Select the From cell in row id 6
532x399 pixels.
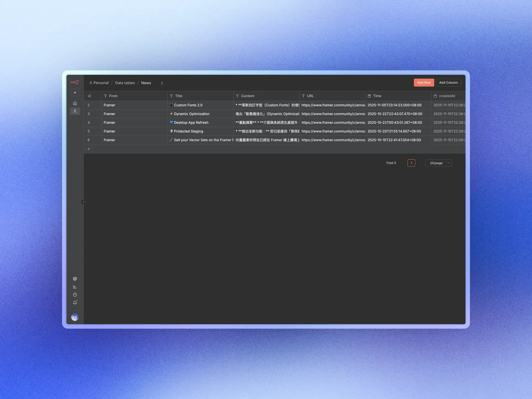(x=134, y=140)
